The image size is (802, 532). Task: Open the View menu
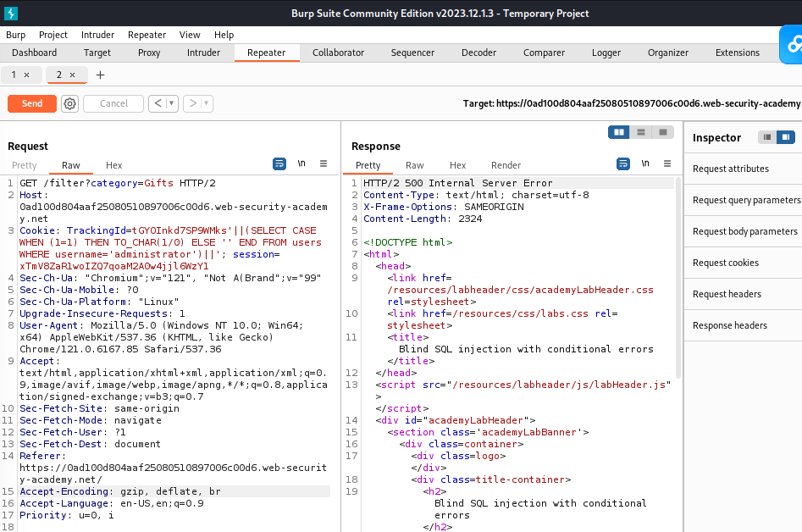click(x=190, y=35)
